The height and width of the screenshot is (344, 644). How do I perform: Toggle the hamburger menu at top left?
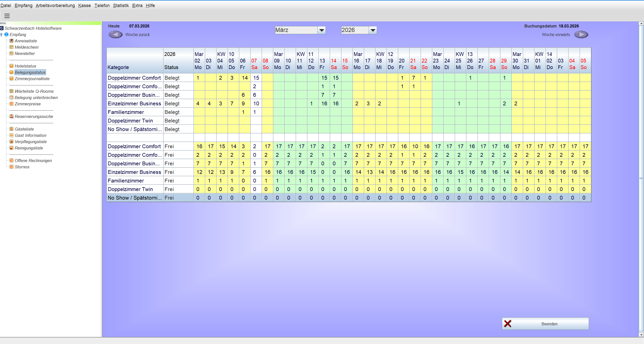(7, 16)
